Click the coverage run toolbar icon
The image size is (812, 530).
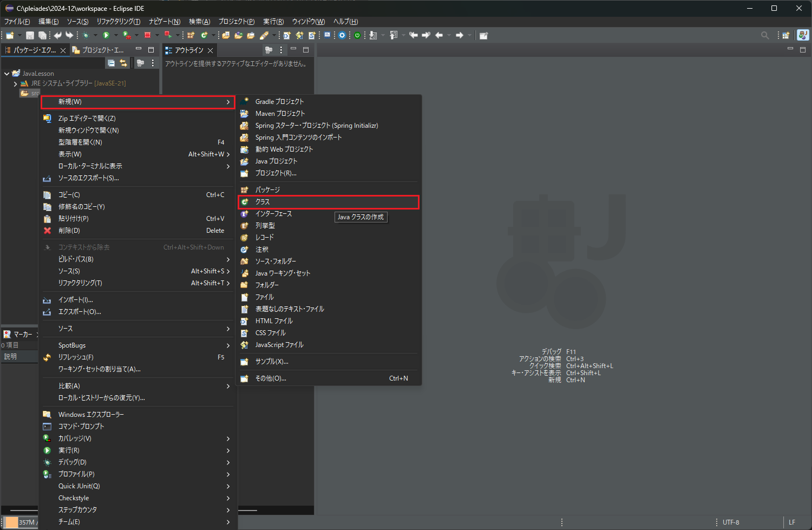coord(127,35)
